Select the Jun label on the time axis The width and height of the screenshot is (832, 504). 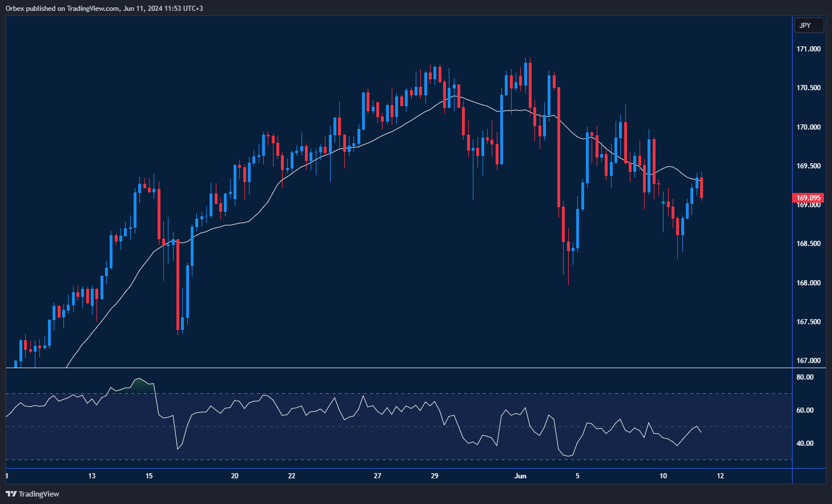(520, 475)
